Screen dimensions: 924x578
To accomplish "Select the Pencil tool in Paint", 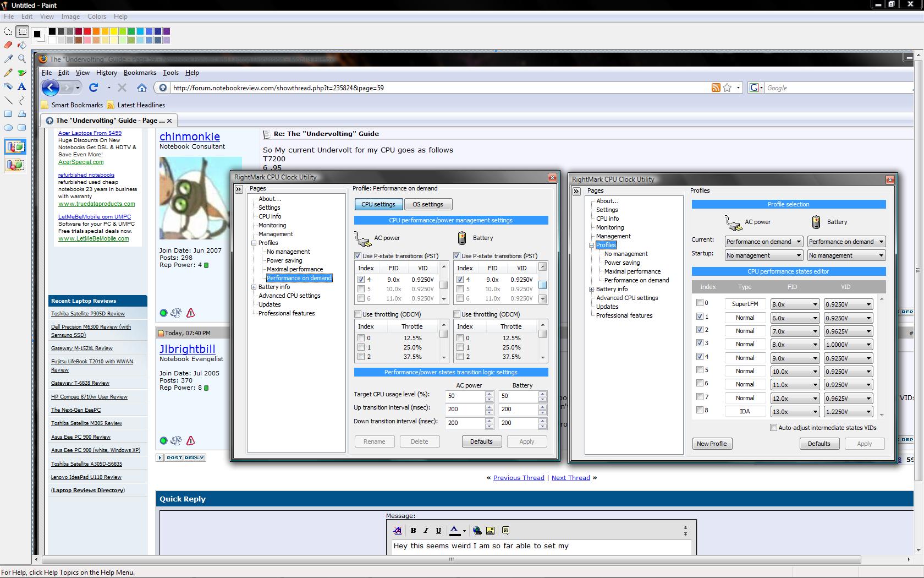I will tap(8, 72).
